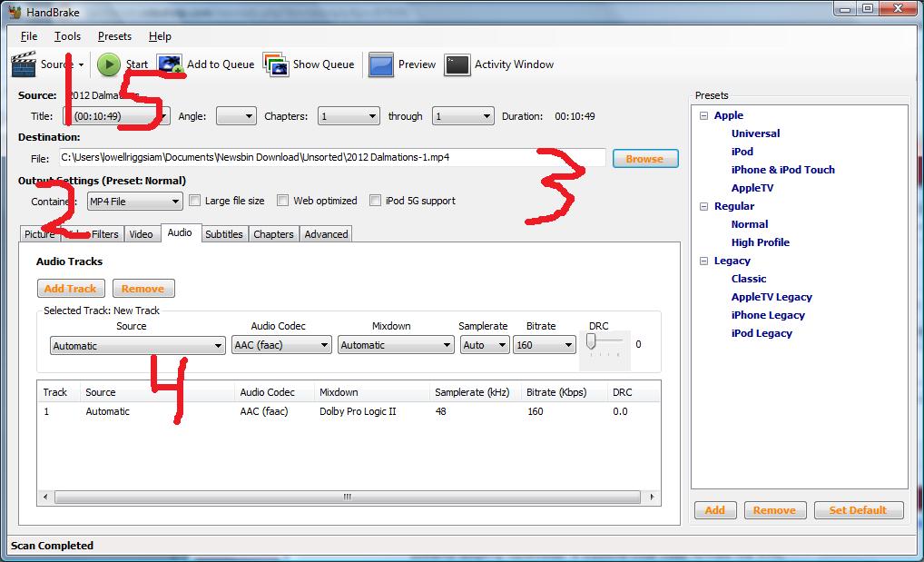Click the Show Queue icon
The width and height of the screenshot is (924, 562).
275,64
